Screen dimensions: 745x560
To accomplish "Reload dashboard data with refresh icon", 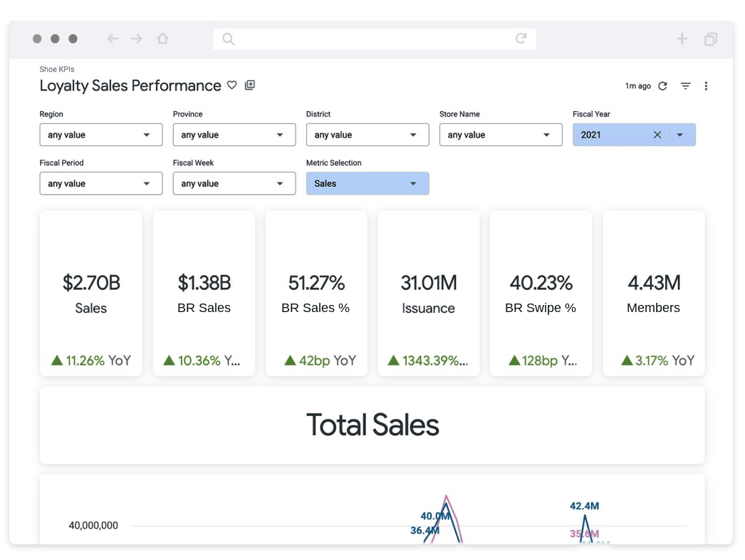I will tap(663, 86).
